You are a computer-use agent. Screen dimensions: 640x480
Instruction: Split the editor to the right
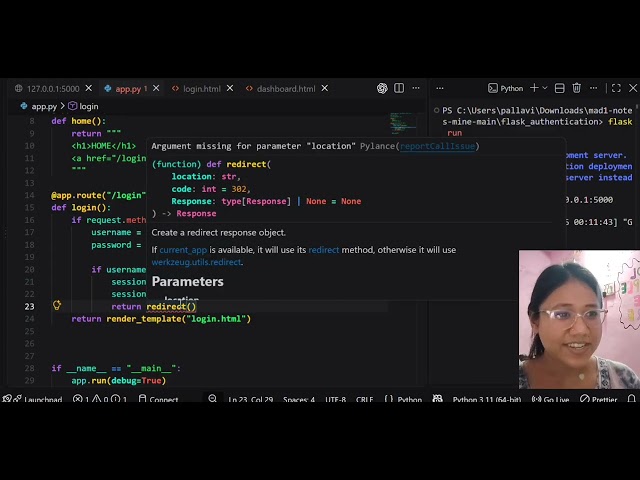point(399,88)
